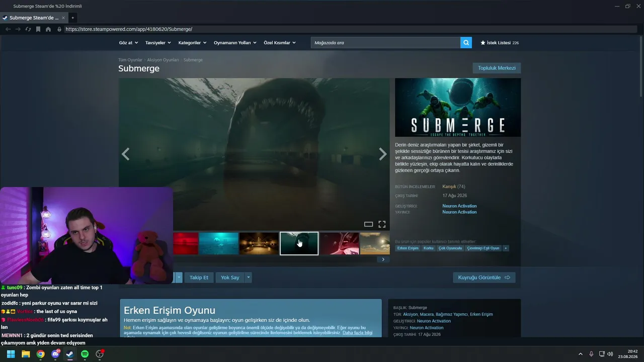Click the browser address bar URL
This screenshot has height=362, width=644.
click(129, 29)
